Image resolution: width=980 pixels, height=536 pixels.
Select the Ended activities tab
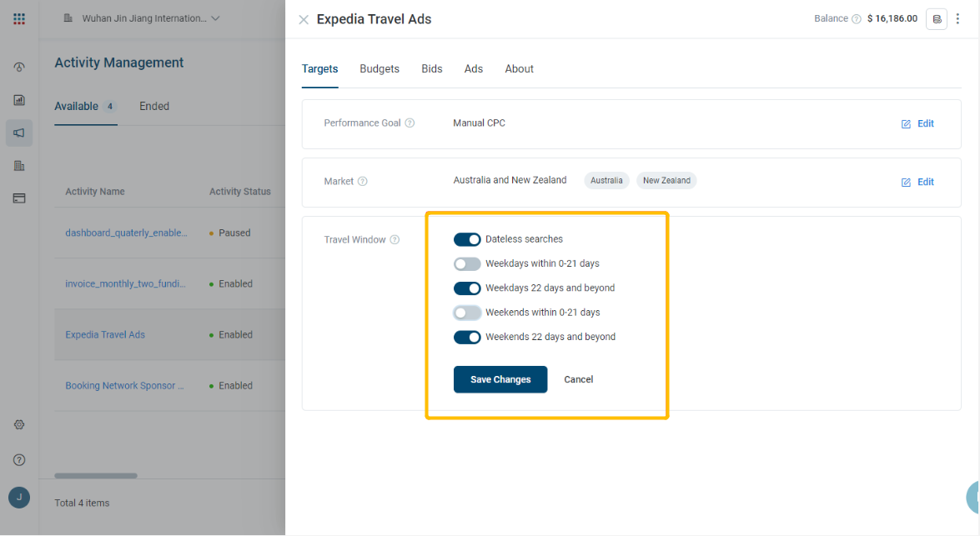tap(154, 106)
